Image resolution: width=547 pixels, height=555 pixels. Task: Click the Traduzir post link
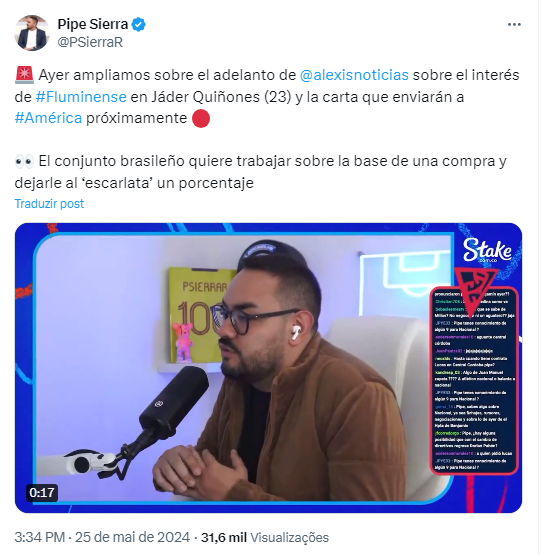click(x=49, y=204)
